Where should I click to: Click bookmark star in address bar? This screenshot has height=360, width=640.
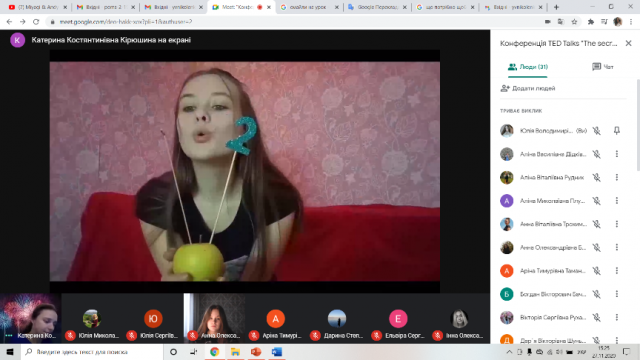click(x=574, y=22)
